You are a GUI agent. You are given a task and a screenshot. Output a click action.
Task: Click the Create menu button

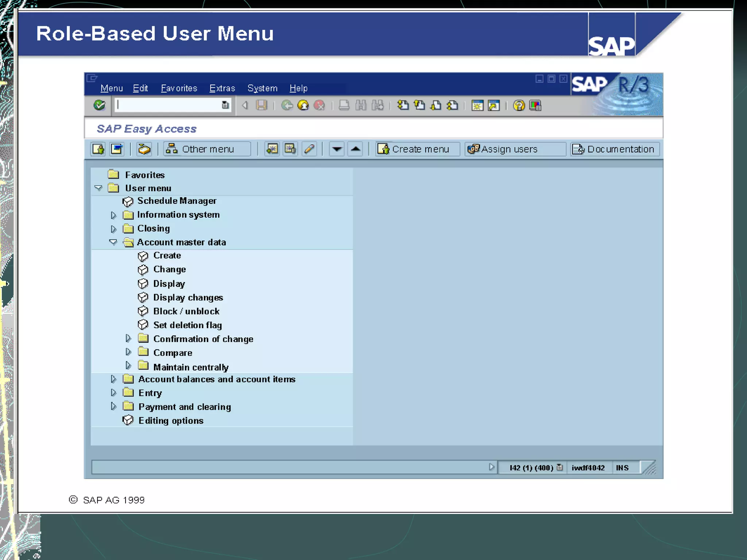[x=417, y=149]
